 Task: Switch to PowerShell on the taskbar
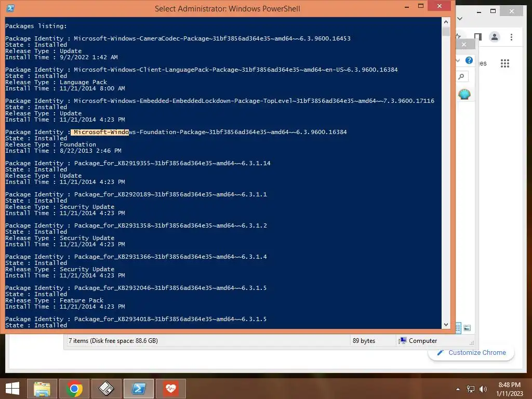(x=138, y=389)
